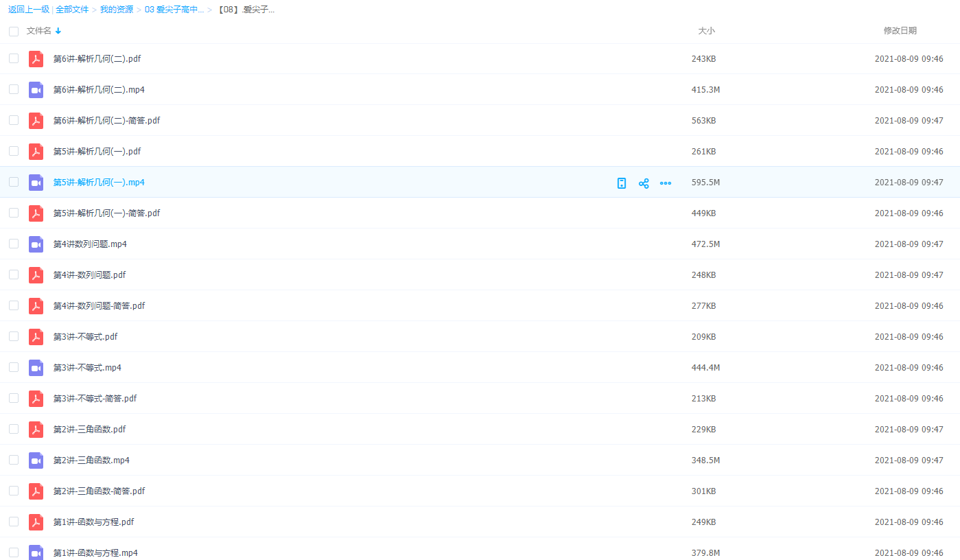The image size is (960, 560).
Task: Check the box for 第5讲-解析几何(一).mp4
Action: pyautogui.click(x=14, y=182)
